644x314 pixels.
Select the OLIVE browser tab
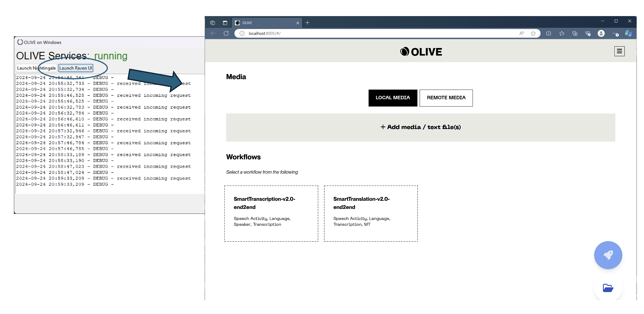point(263,23)
